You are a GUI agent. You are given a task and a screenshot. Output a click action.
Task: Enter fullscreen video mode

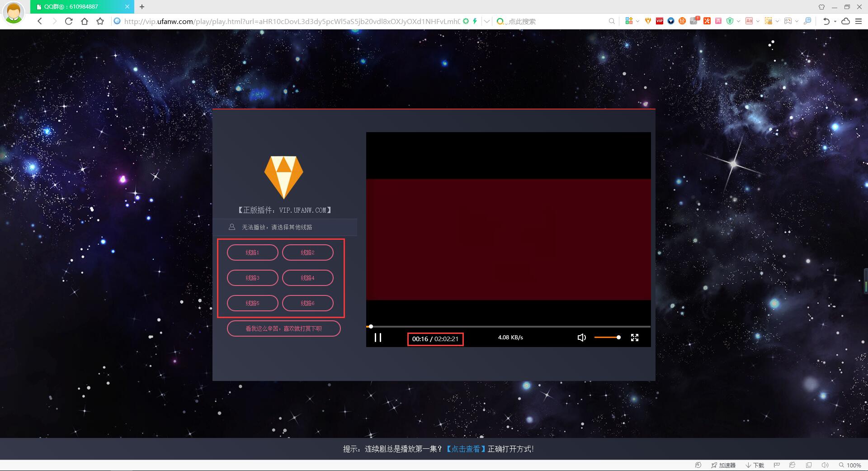(635, 338)
